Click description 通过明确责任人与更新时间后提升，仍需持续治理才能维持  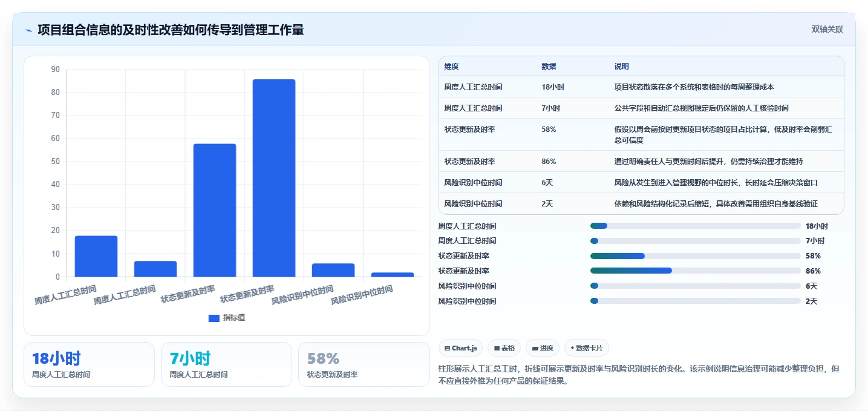[708, 162]
